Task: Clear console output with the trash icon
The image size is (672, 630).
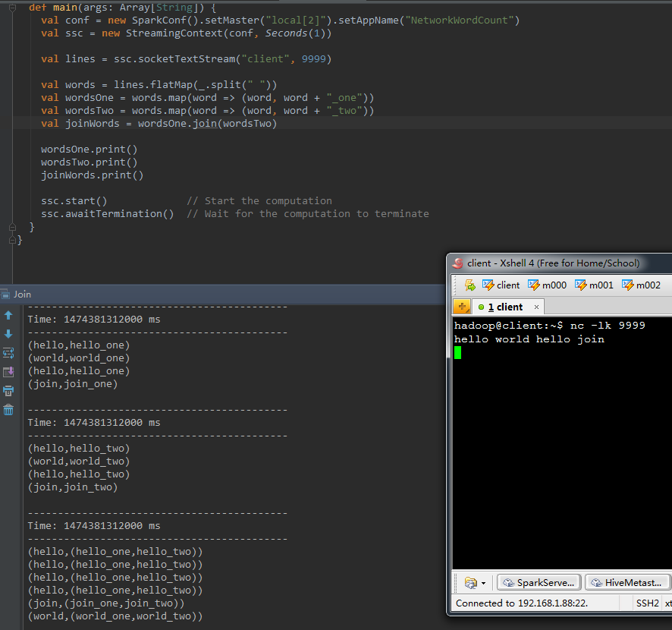Action: [8, 410]
